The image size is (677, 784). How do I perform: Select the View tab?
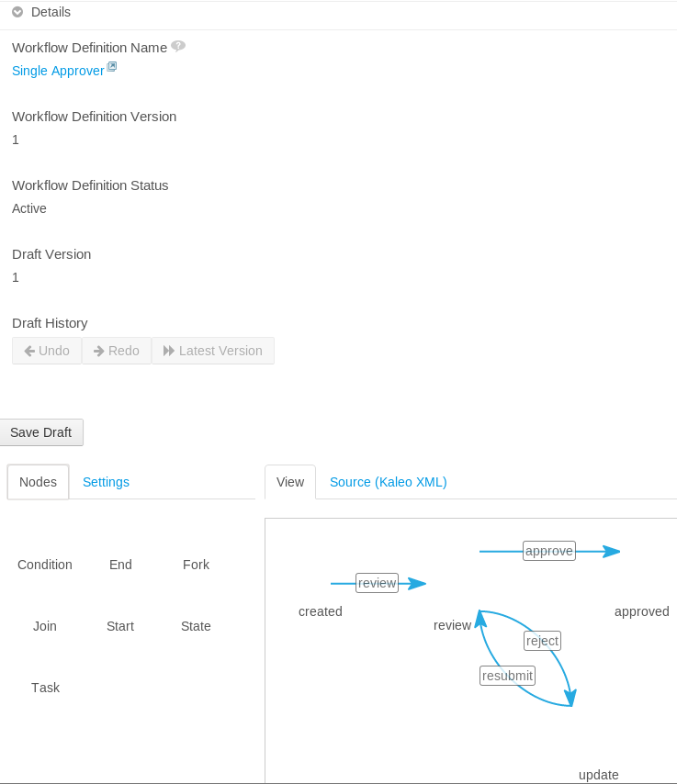pos(290,482)
